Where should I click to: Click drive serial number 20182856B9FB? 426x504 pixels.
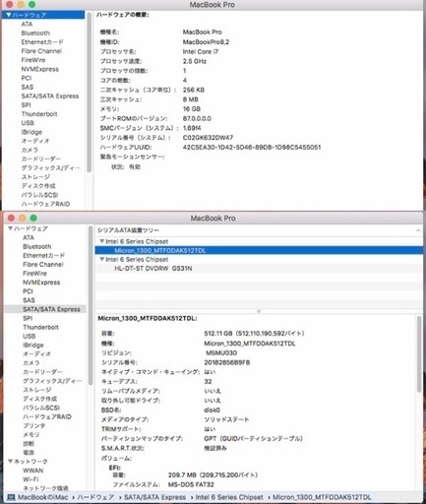[x=227, y=362]
